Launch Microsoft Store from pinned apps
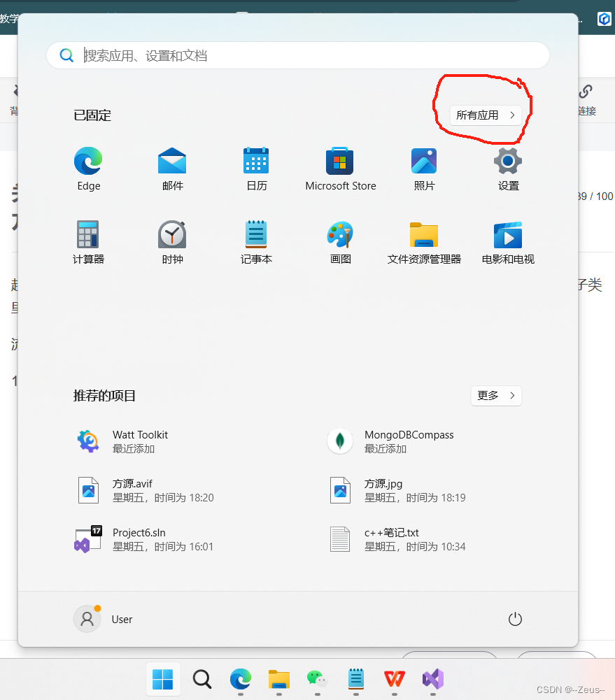The image size is (615, 700). point(340,169)
